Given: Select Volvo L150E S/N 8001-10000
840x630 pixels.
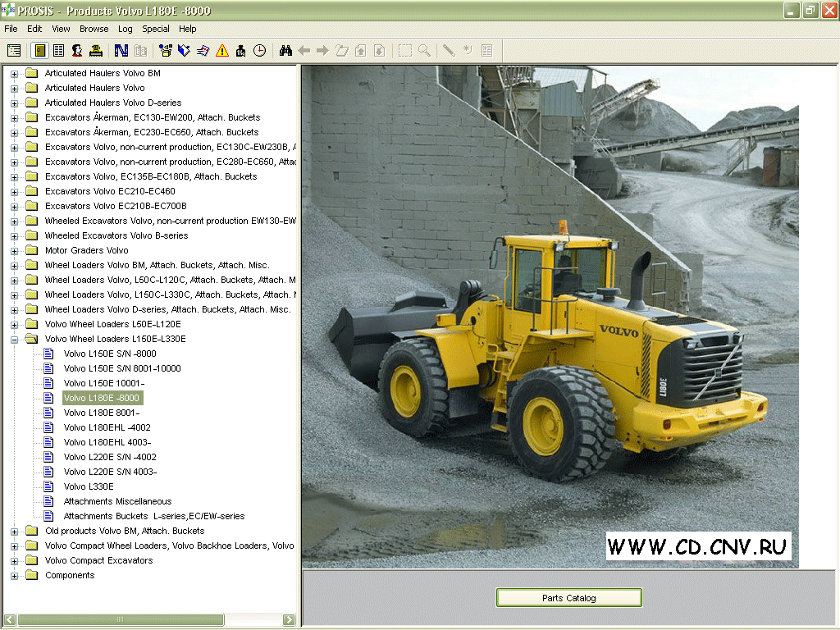Looking at the screenshot, I should click(x=122, y=368).
